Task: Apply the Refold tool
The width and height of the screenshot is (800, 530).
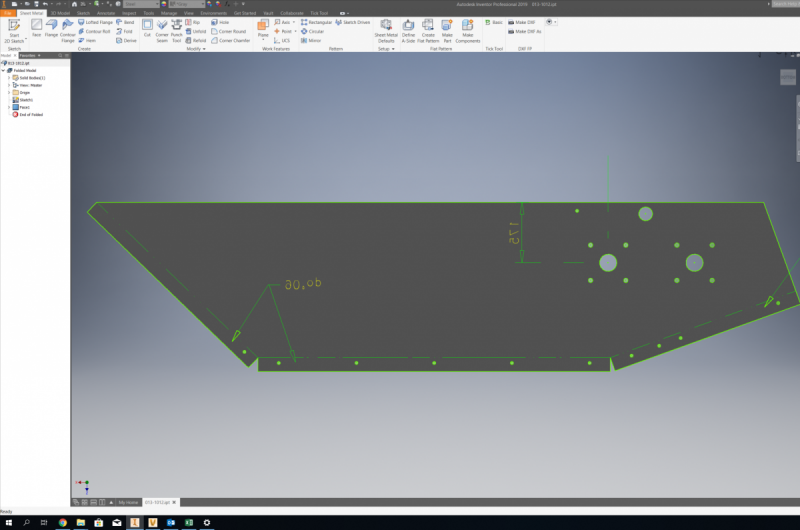Action: pyautogui.click(x=196, y=41)
